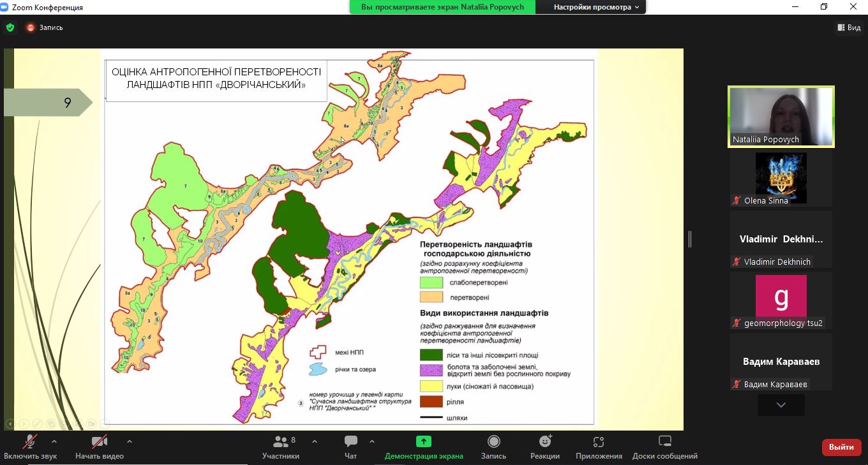
Task: Open the Вид view layout button
Action: click(848, 27)
